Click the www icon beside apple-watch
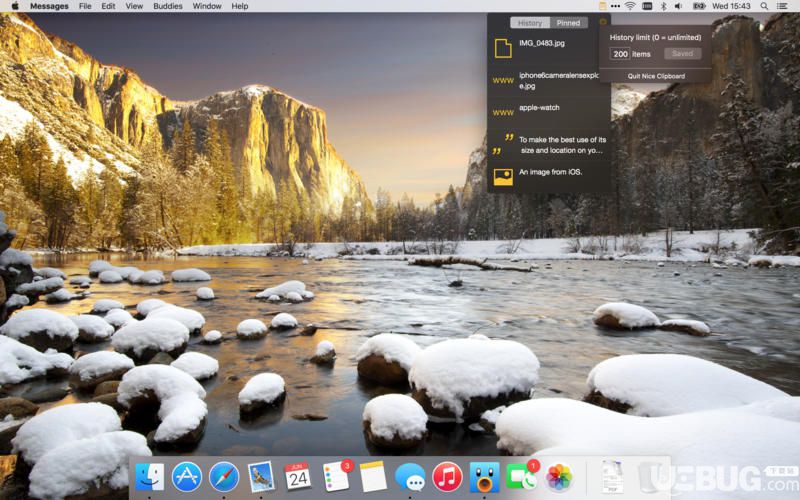This screenshot has width=800, height=500. (x=503, y=112)
